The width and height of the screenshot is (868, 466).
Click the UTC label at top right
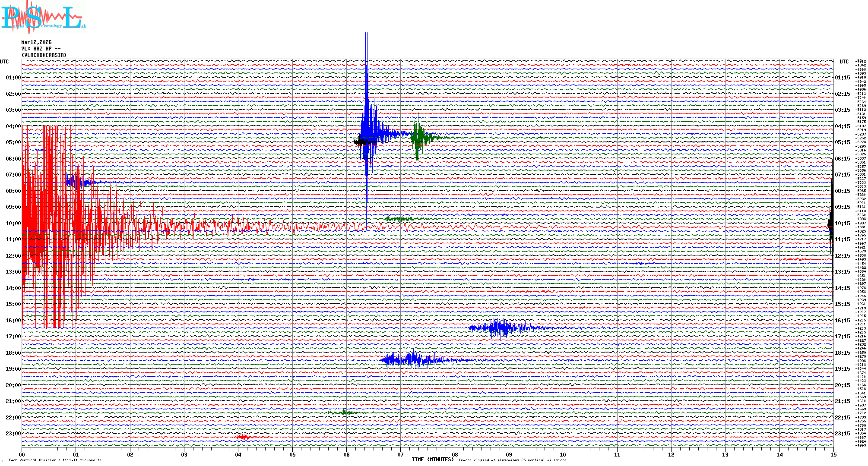coord(844,62)
